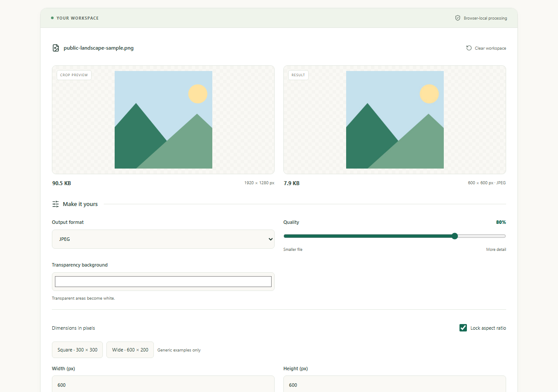Click the Browser-local processing text

tap(485, 18)
